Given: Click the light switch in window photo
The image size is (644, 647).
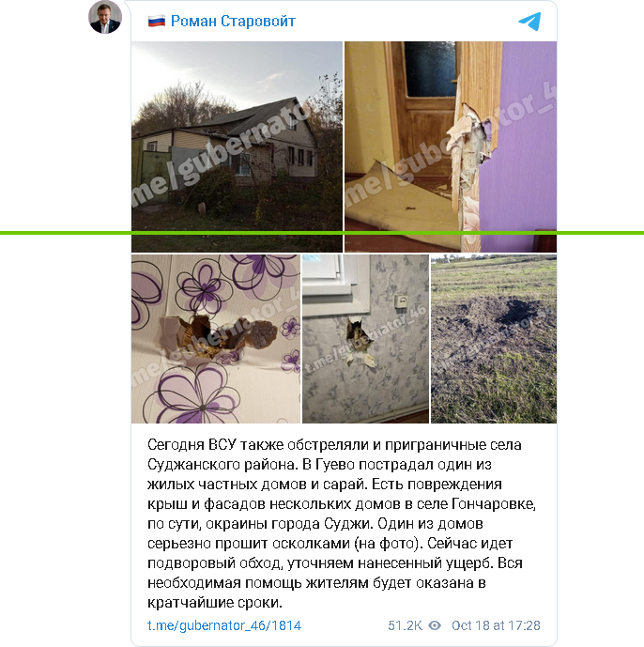Looking at the screenshot, I should click(400, 300).
